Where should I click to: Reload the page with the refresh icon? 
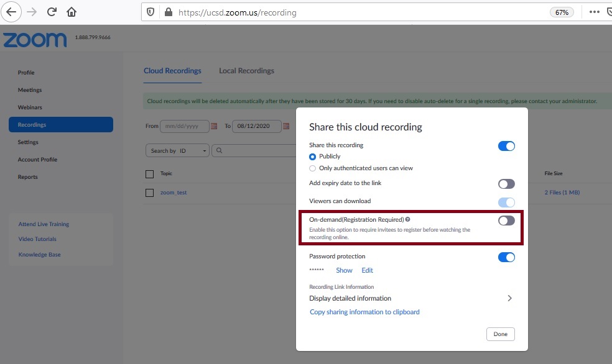pyautogui.click(x=52, y=12)
